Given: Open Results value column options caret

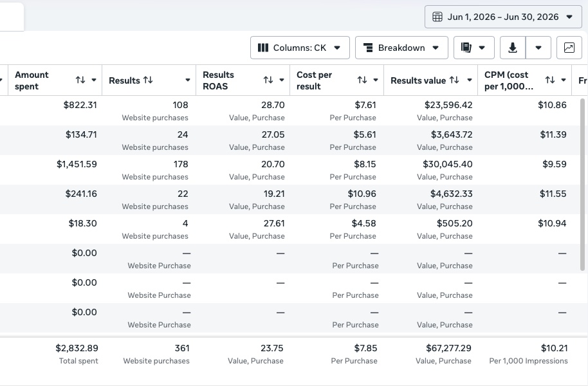Looking at the screenshot, I should (x=469, y=80).
